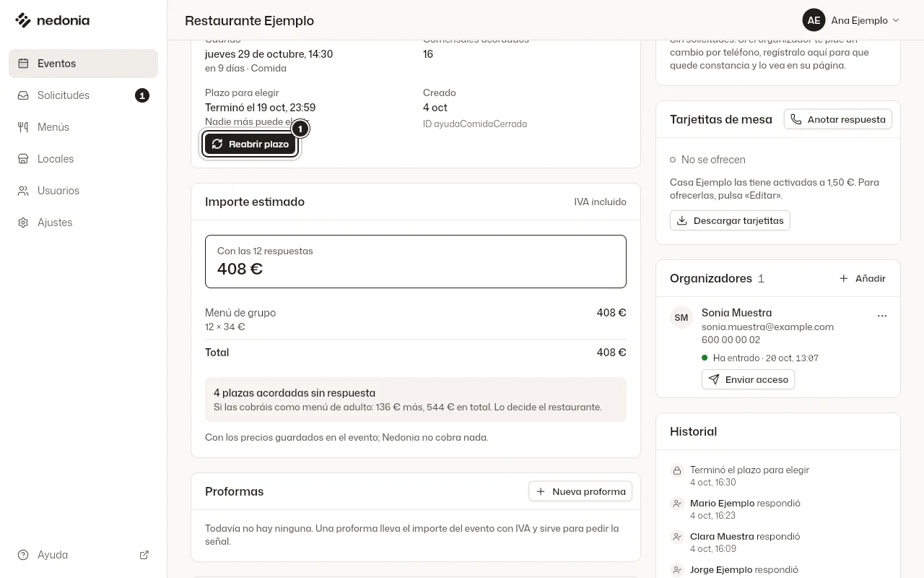The image size is (924, 578).
Task: Click the Ayuda question mark icon
Action: [x=23, y=555]
